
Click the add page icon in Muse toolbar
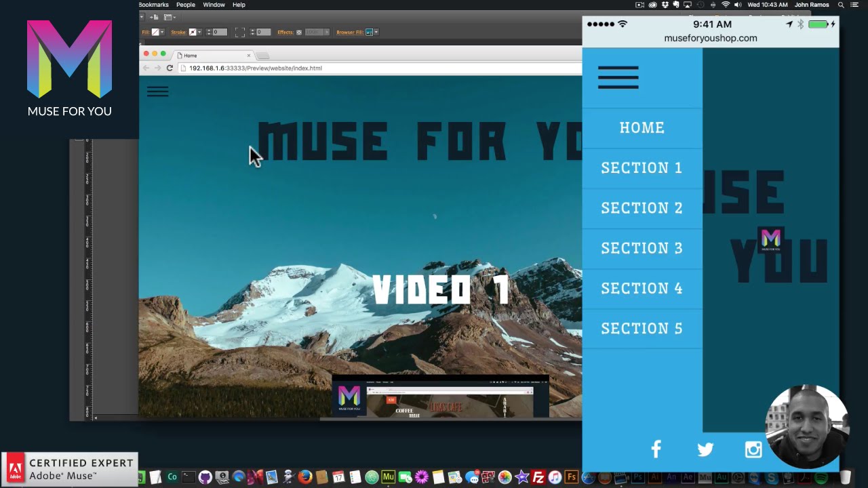pos(154,17)
